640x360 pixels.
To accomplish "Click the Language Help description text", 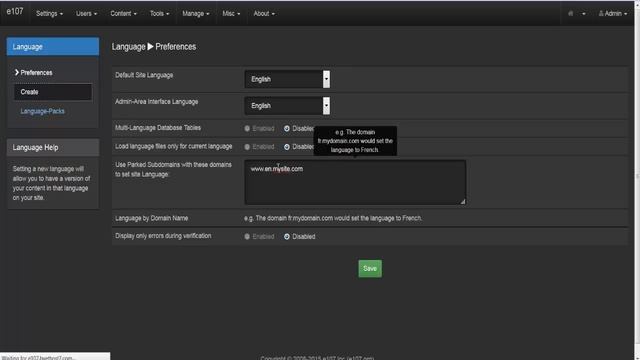I will coord(51,183).
